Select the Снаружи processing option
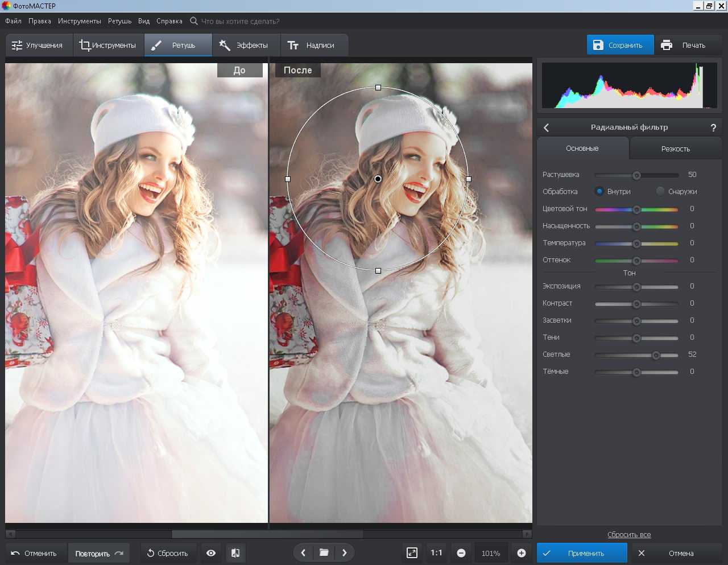The width and height of the screenshot is (728, 565). tap(660, 192)
